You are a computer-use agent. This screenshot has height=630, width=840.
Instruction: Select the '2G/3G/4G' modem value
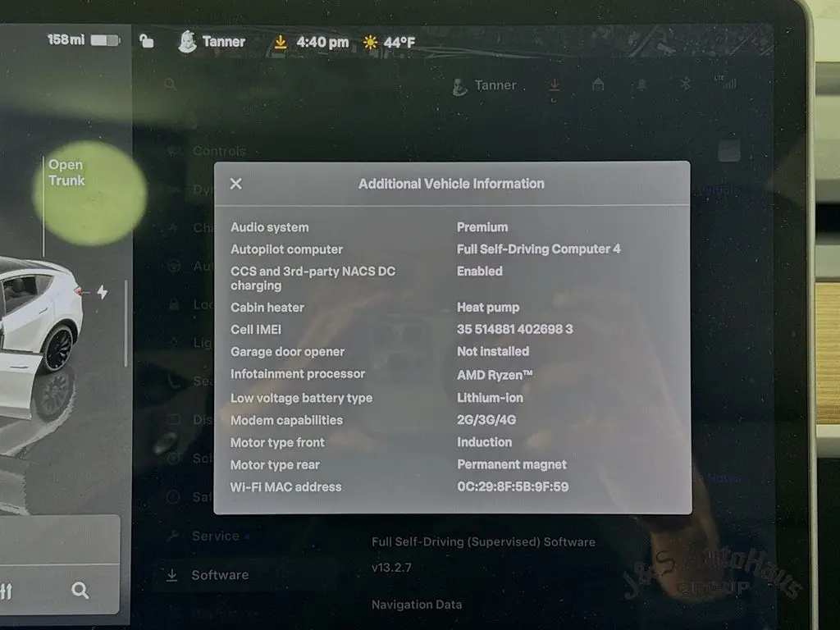(486, 420)
